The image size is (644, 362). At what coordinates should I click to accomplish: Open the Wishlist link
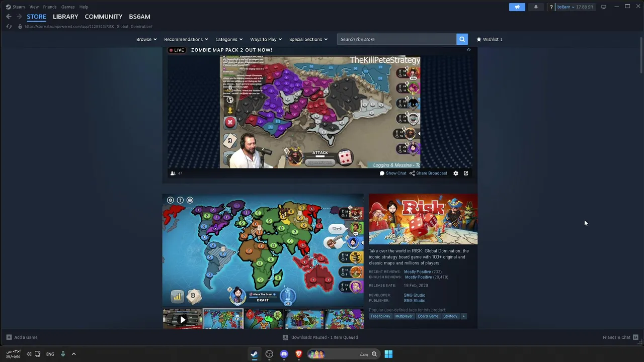[489, 39]
